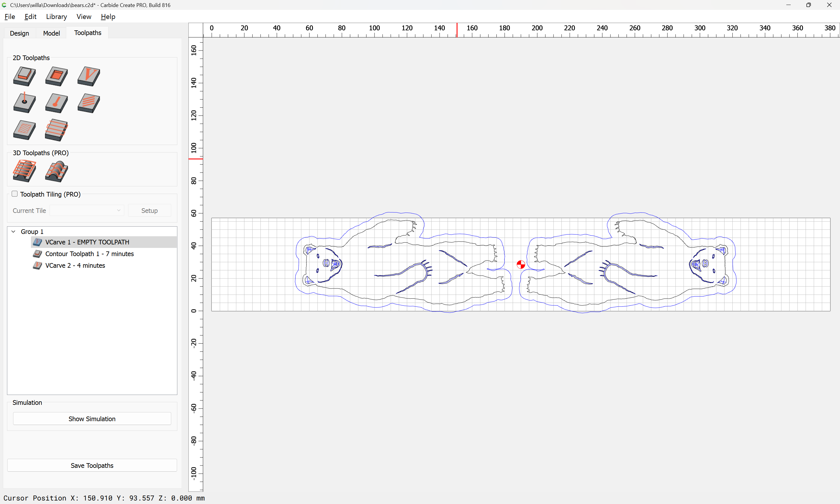Select VCarve 2 - 4 minutes row
Screen dimensions: 840x504
pos(104,265)
